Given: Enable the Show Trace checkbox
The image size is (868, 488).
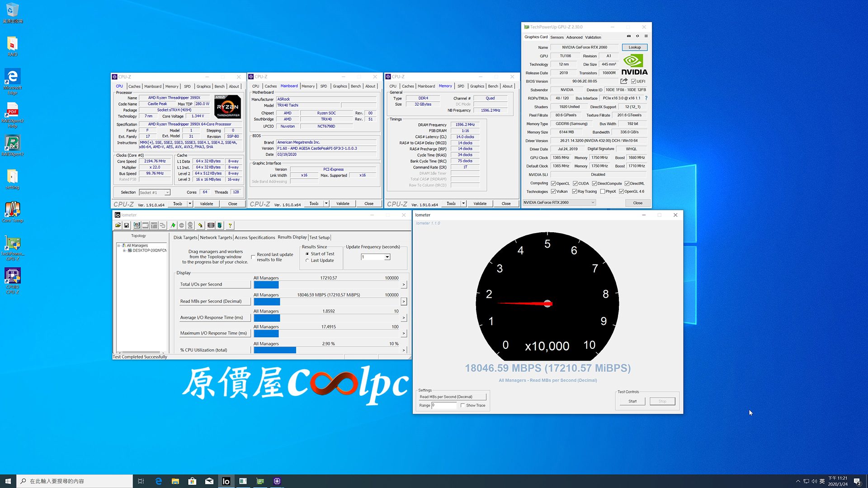Looking at the screenshot, I should [462, 405].
